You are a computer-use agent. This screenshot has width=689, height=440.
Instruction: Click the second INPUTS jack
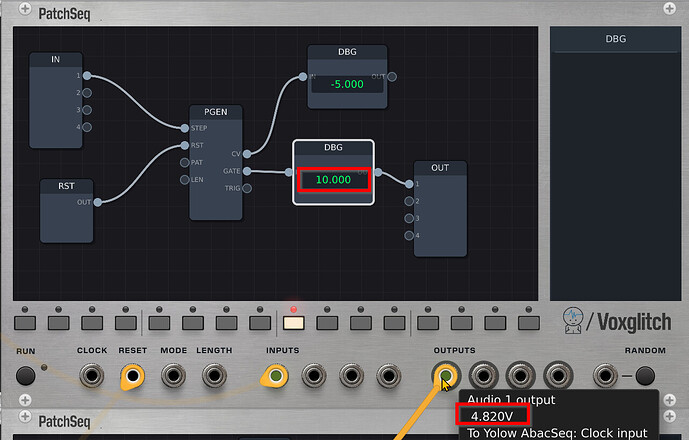(314, 376)
